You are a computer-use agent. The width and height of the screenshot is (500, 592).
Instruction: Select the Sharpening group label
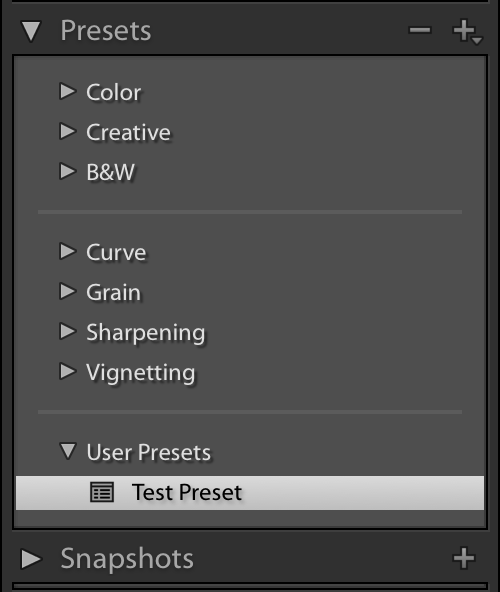[x=146, y=334]
